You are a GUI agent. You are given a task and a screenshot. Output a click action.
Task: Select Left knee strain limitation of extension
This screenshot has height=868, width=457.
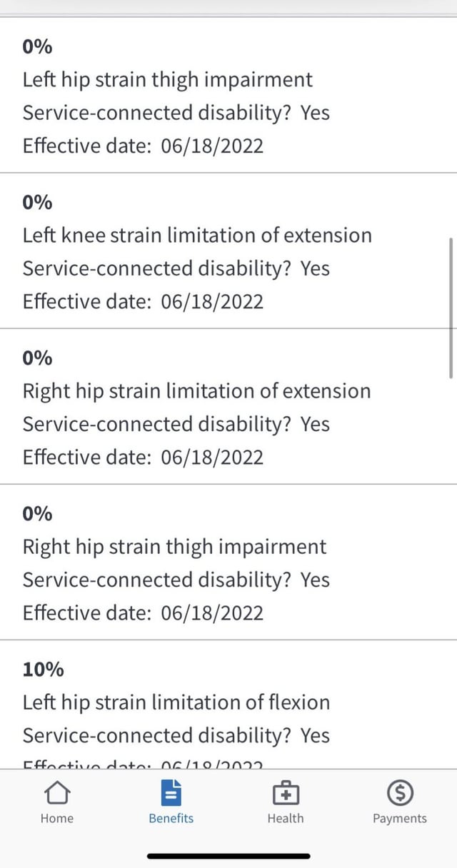[197, 235]
